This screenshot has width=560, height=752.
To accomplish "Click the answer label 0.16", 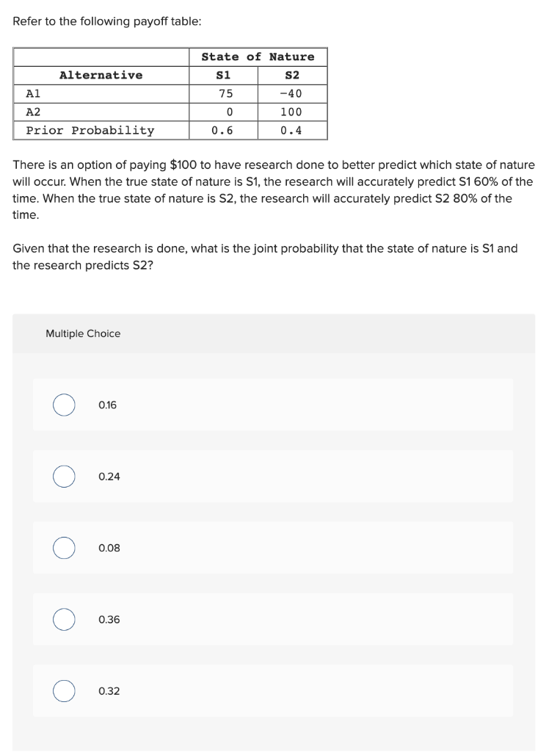I will [109, 404].
